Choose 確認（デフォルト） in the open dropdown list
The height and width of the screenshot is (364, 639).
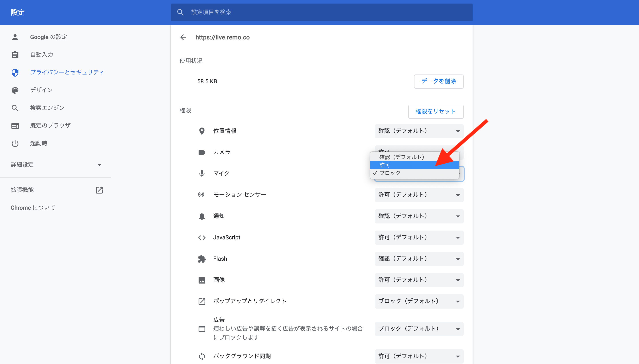pos(402,157)
